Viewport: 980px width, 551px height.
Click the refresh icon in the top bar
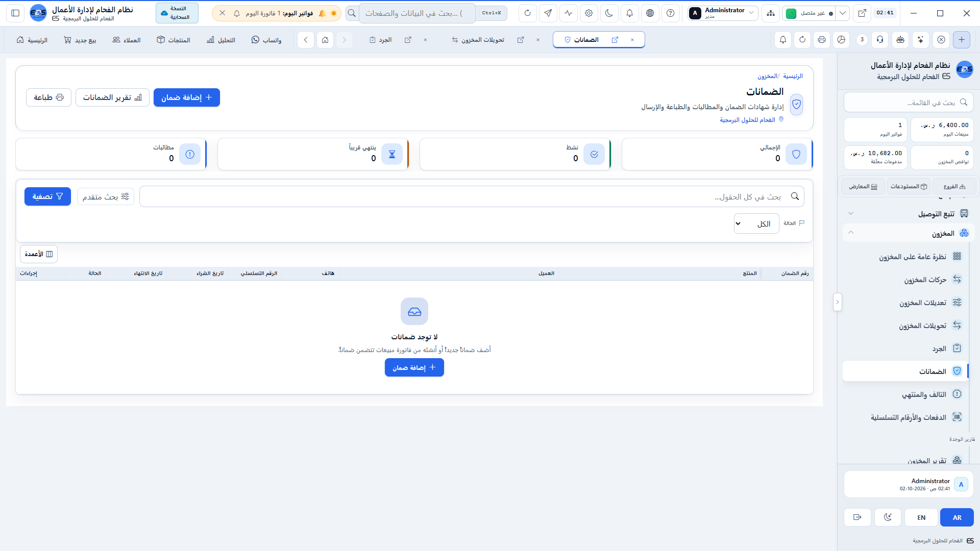pyautogui.click(x=528, y=13)
